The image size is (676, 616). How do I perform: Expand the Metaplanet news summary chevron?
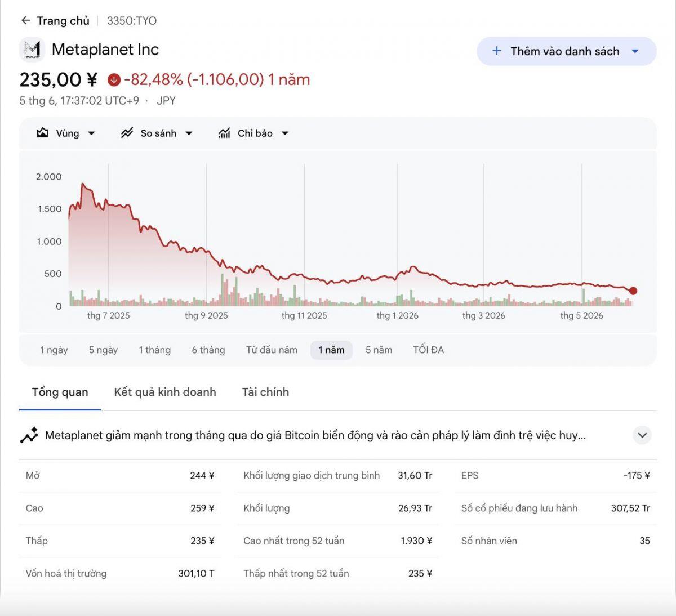(642, 435)
